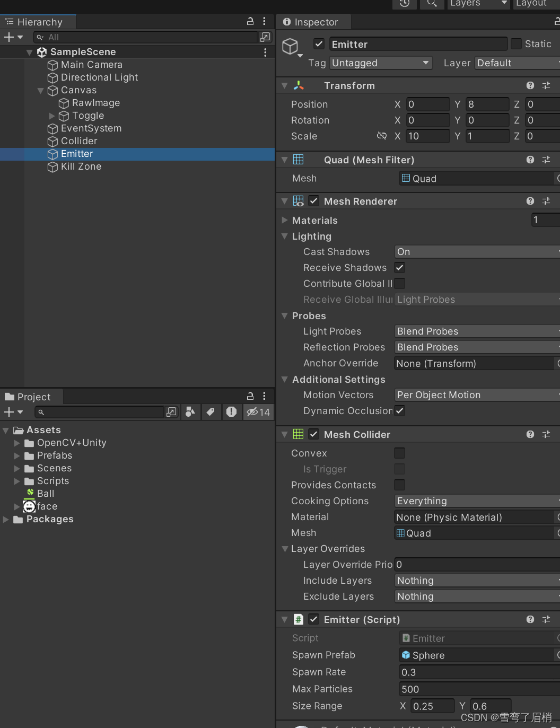Open the Layout dropdown in the top toolbar
This screenshot has height=728, width=560.
coord(536,3)
